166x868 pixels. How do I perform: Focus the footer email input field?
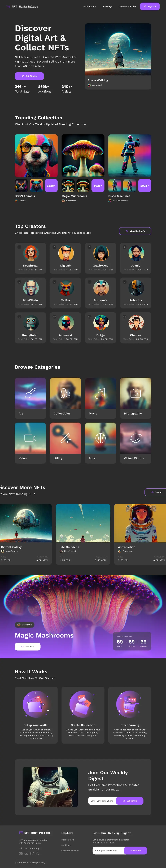(x=108, y=851)
